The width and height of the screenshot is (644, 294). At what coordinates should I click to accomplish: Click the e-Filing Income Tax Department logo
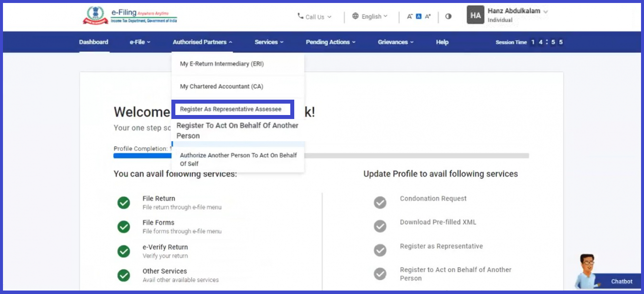pos(130,15)
